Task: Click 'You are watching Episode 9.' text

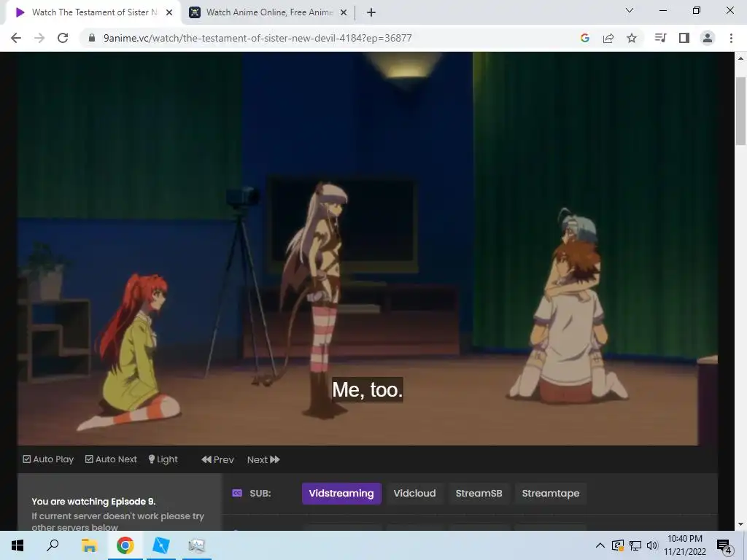Action: point(93,502)
